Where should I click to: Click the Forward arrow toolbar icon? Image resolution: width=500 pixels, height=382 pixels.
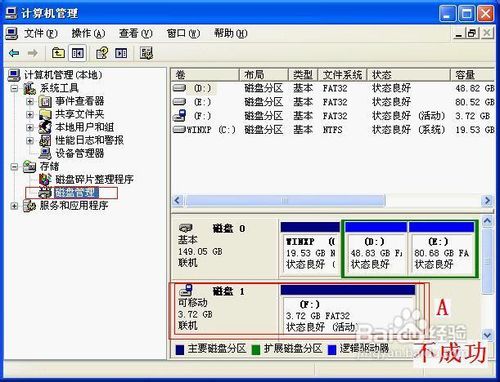coord(32,53)
